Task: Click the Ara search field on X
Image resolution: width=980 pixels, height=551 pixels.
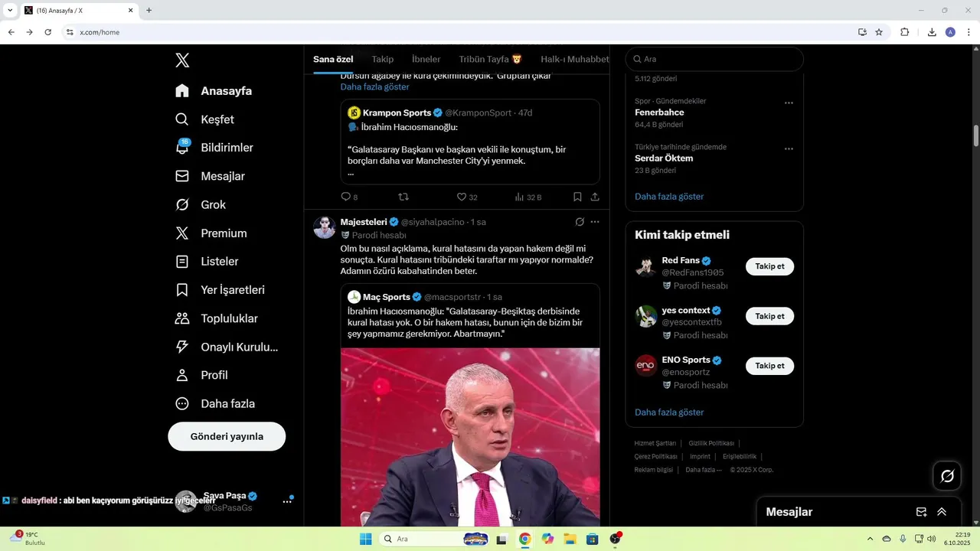Action: 714,59
